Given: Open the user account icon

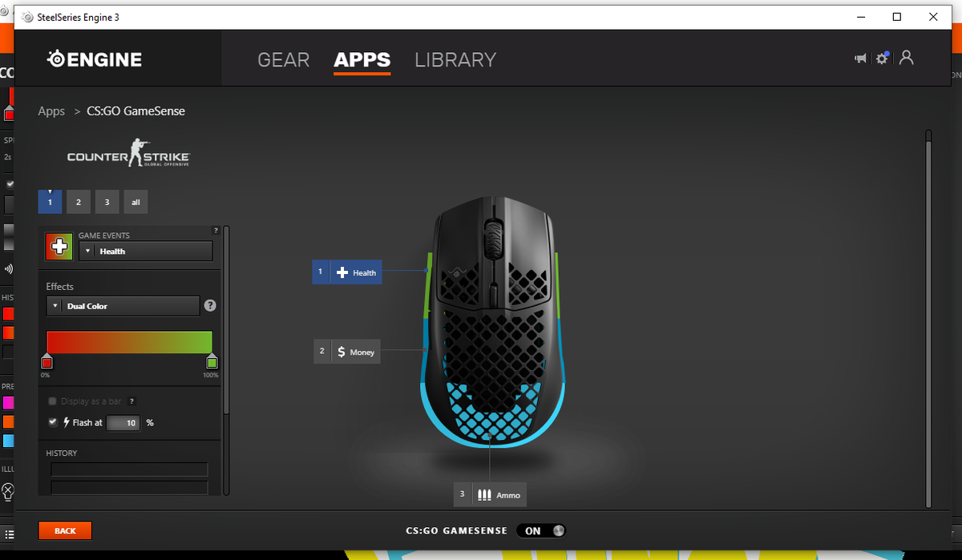Looking at the screenshot, I should (x=906, y=58).
